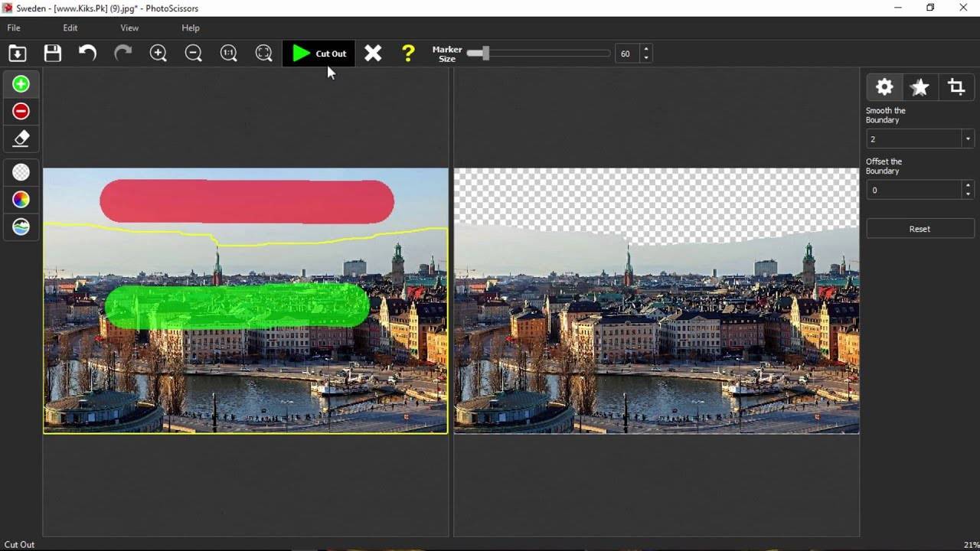The height and width of the screenshot is (551, 980).
Task: Fit the image to the window
Action: (x=264, y=54)
